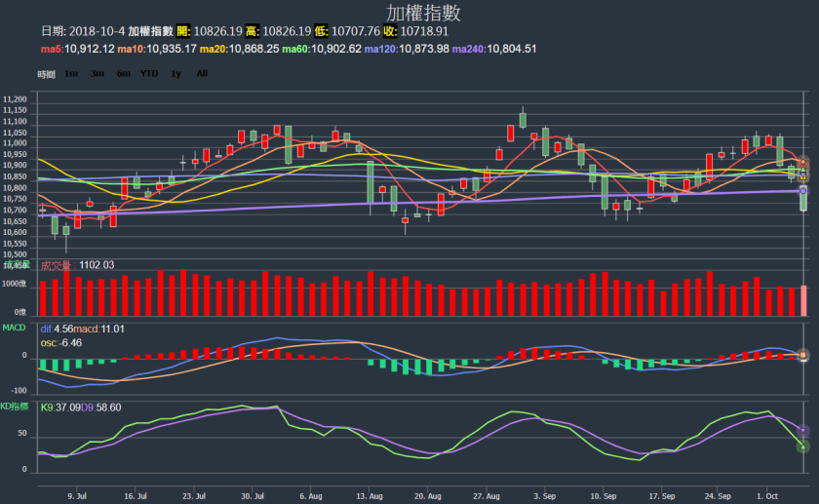Set the range to 6m

(x=123, y=73)
